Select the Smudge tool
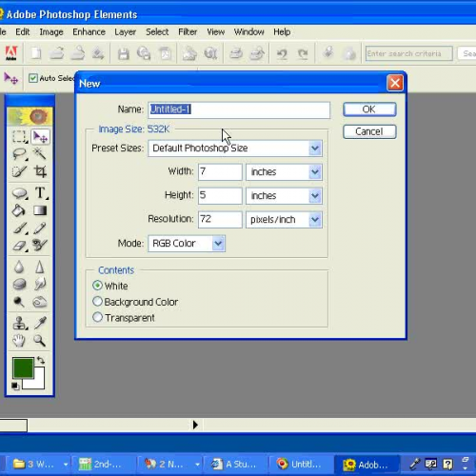This screenshot has width=476, height=476. point(40,284)
